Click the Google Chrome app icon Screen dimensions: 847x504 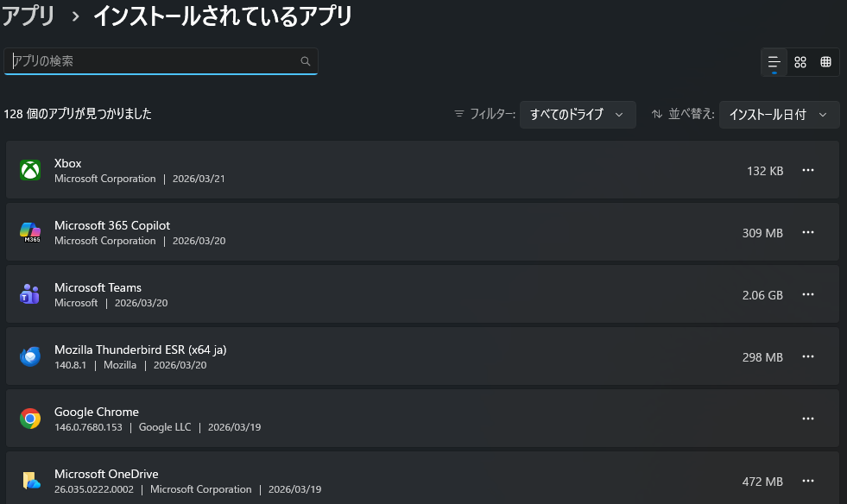pyautogui.click(x=30, y=419)
